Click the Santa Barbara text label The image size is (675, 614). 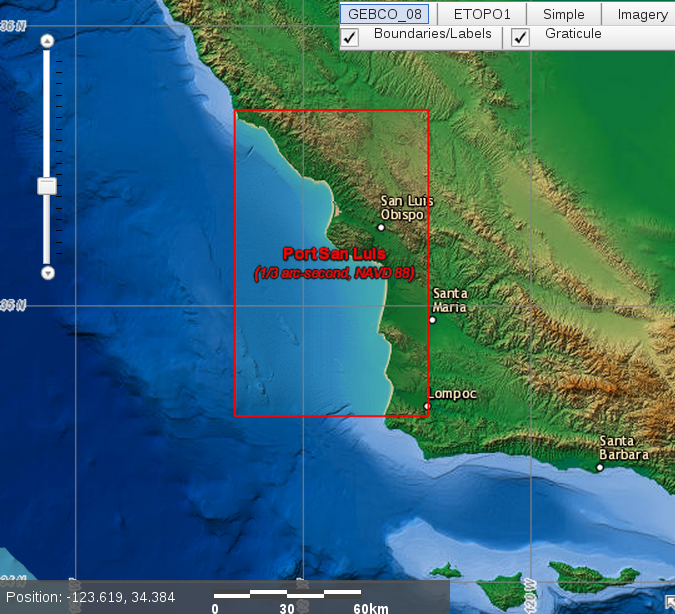624,448
